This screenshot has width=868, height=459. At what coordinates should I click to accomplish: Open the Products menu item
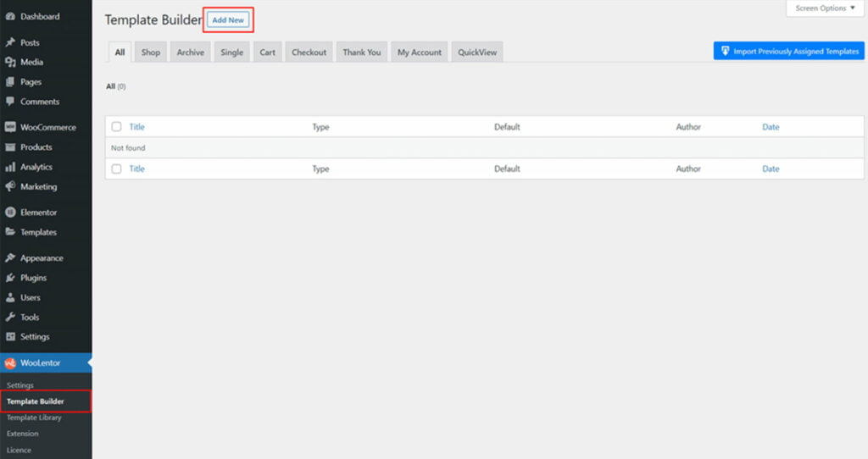pos(46,147)
